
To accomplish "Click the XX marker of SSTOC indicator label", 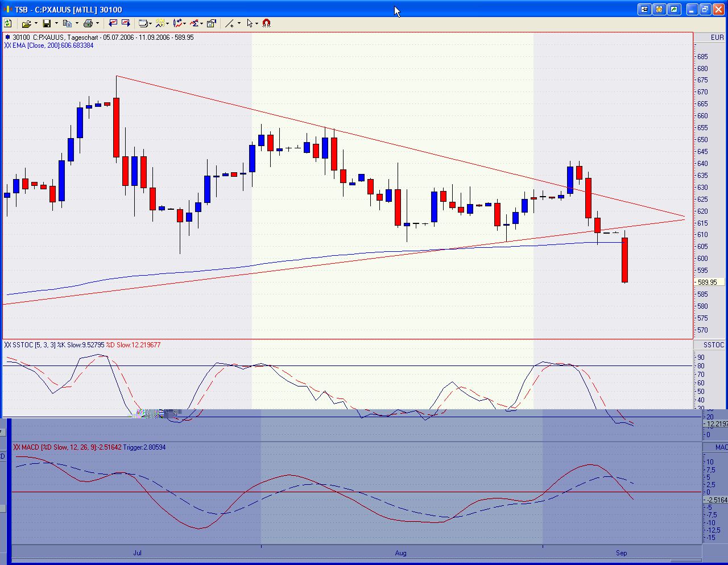I will pyautogui.click(x=7, y=345).
